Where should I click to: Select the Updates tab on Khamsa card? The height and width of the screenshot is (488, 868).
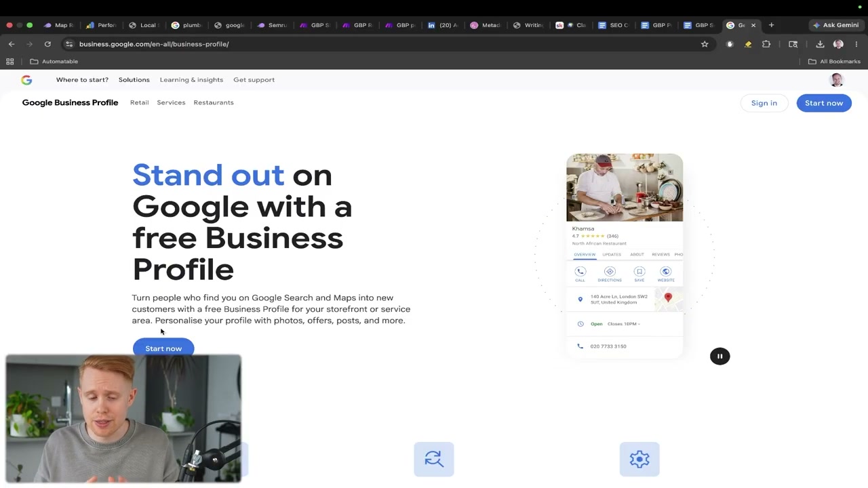click(612, 255)
